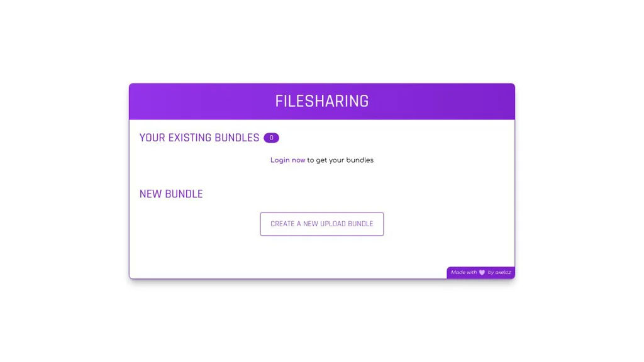Click the 'to get your bundles' text
Viewport: 644px width, 362px height.
(340, 160)
